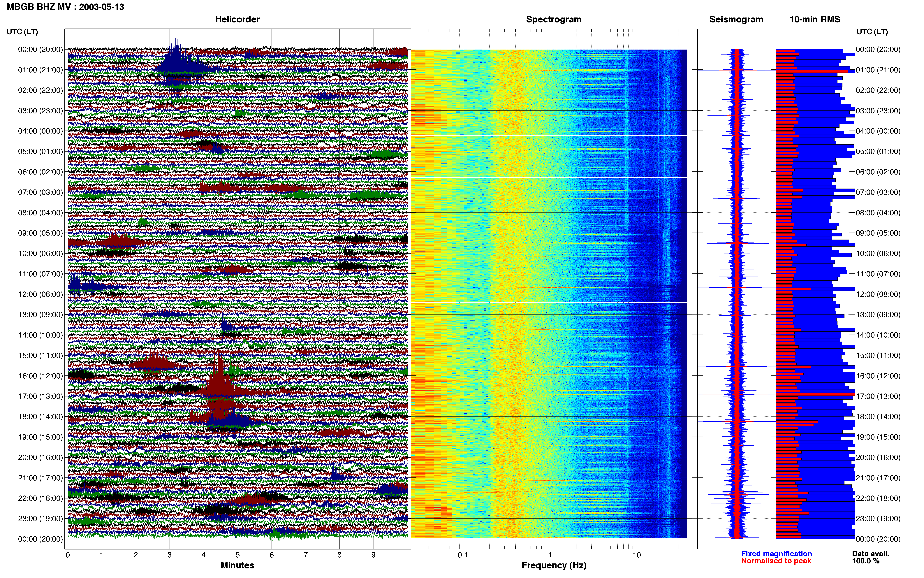Click the 'Spectrogram' panel heading
The height and width of the screenshot is (578, 924).
(x=554, y=19)
